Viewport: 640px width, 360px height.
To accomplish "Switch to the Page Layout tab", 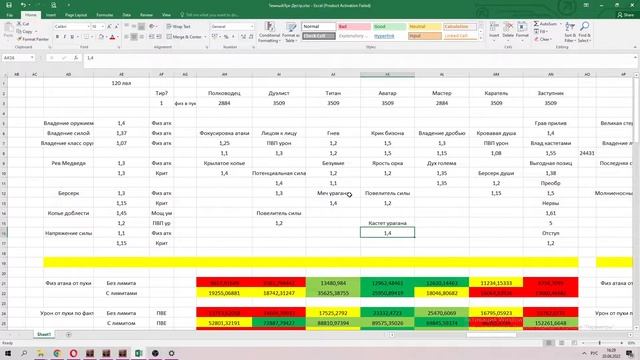I will pos(76,15).
